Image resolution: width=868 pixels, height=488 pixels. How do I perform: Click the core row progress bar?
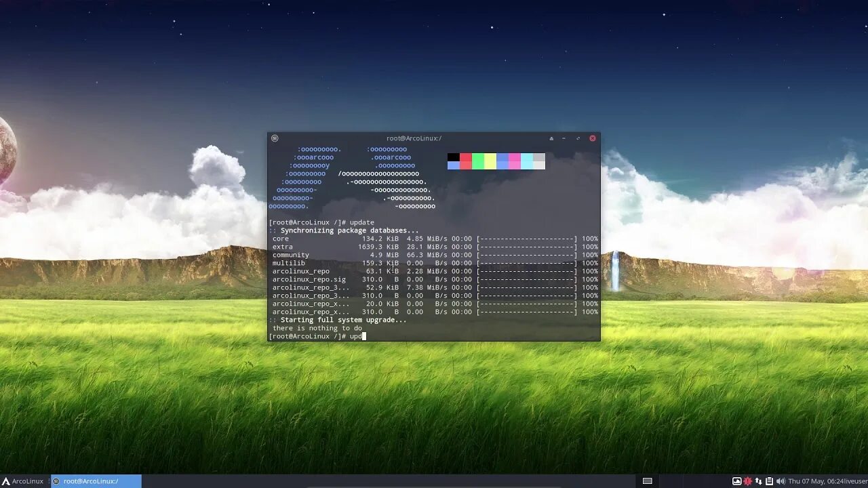click(527, 239)
